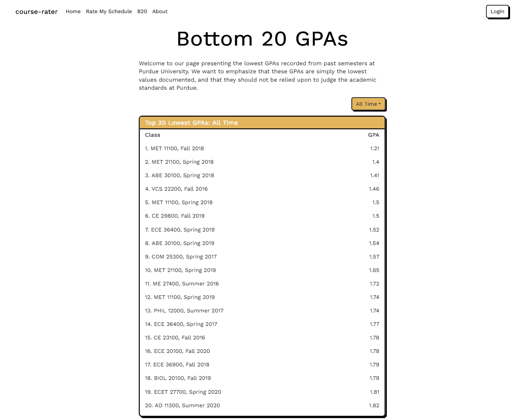Click GPA value 1.81
The height and width of the screenshot is (420, 521).
coord(374,392)
